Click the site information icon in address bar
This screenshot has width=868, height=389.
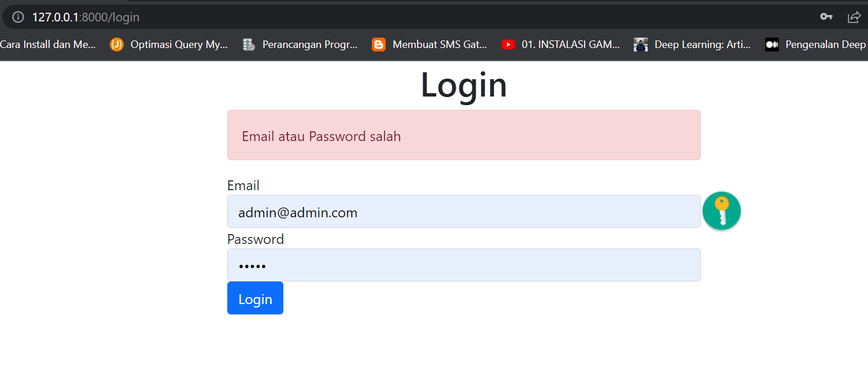18,17
